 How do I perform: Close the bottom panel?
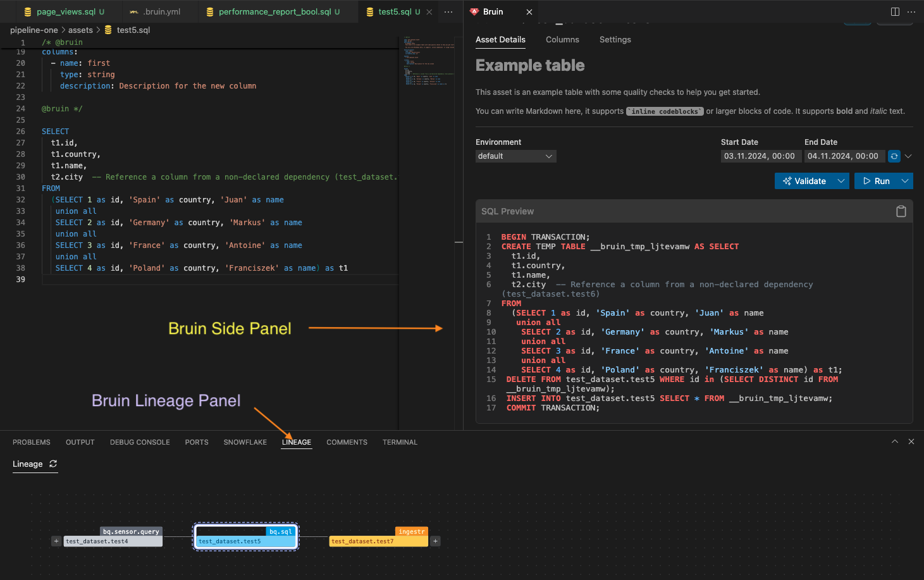point(911,441)
